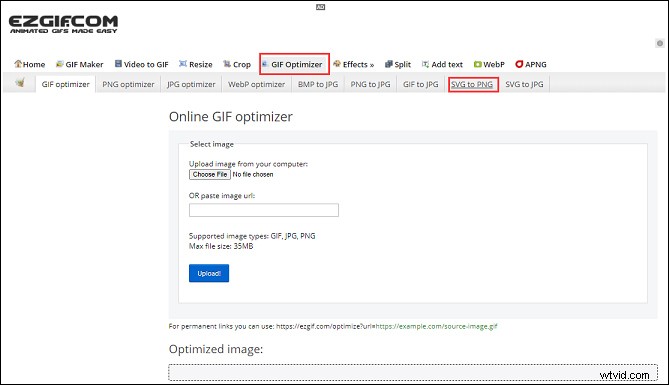Click the Select image legend text
This screenshot has height=385, width=669.
(212, 144)
